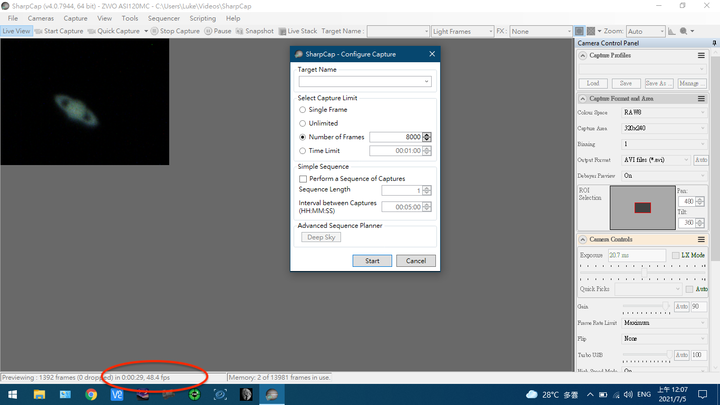720x405 pixels.
Task: Open the Capture menu
Action: coord(75,18)
